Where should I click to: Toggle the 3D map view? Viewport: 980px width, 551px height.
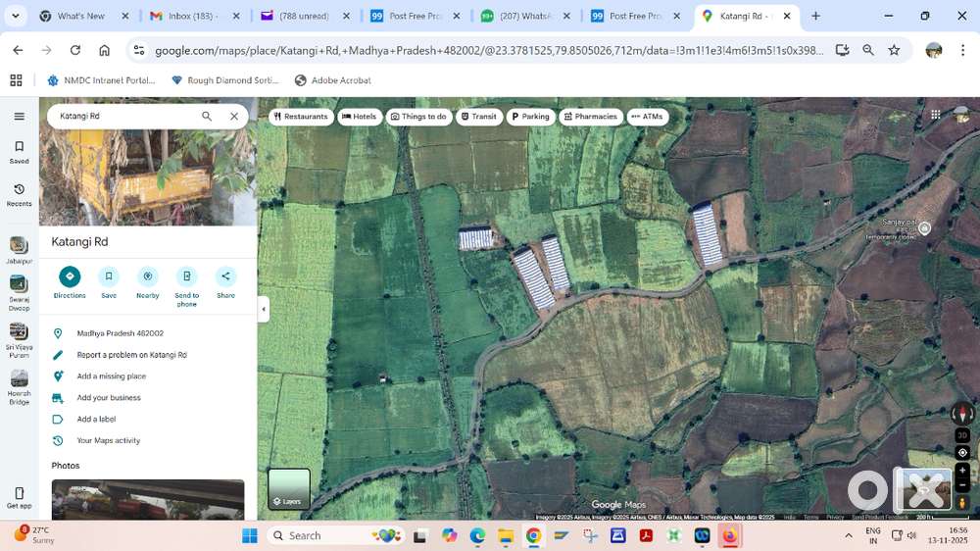962,435
